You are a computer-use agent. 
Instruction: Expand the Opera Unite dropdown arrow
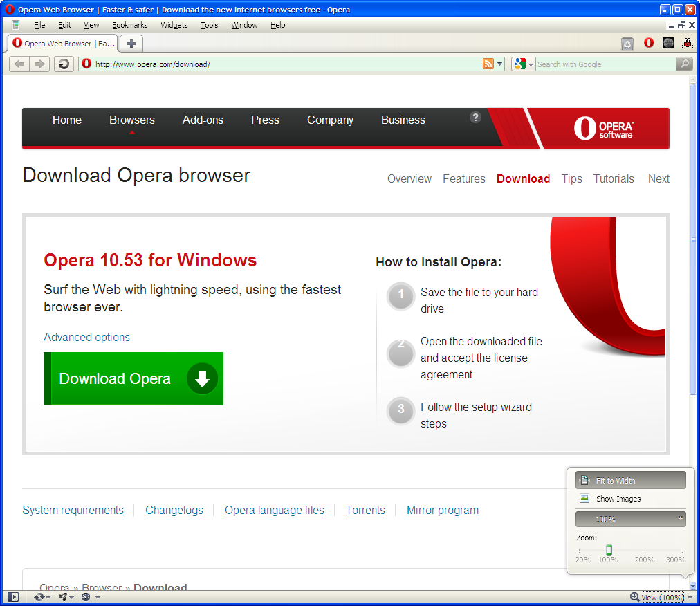click(x=71, y=598)
